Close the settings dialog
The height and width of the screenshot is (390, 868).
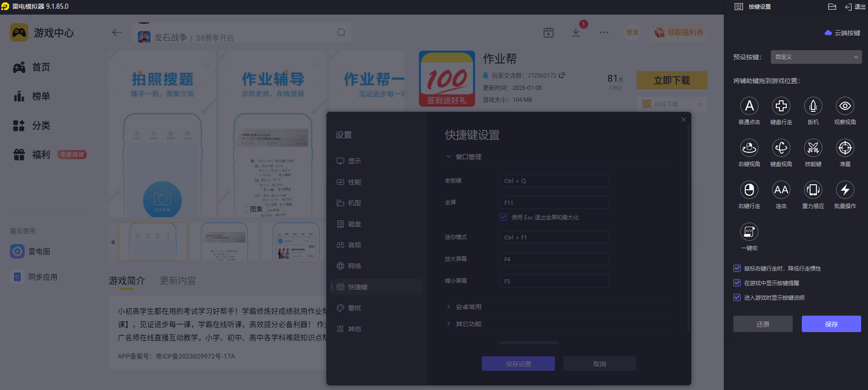(684, 120)
